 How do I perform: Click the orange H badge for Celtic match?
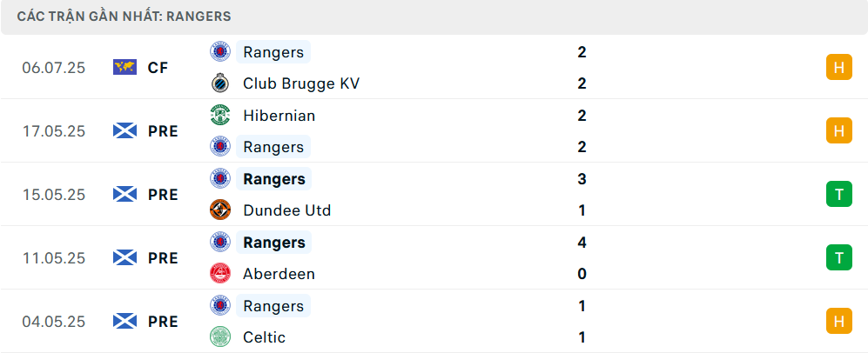(839, 322)
